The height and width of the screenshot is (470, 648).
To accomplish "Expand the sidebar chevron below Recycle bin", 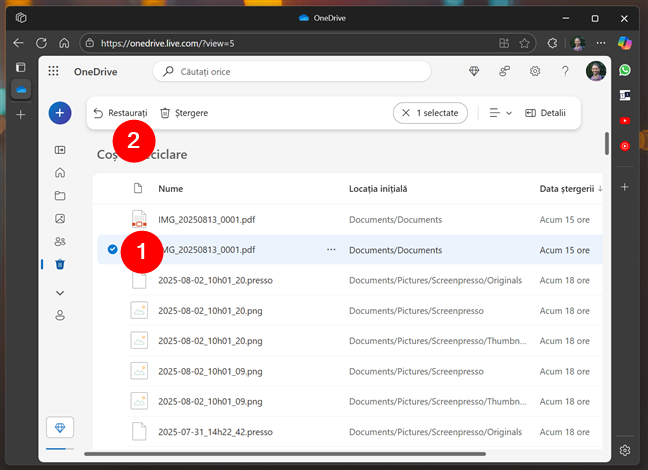I will 60,293.
